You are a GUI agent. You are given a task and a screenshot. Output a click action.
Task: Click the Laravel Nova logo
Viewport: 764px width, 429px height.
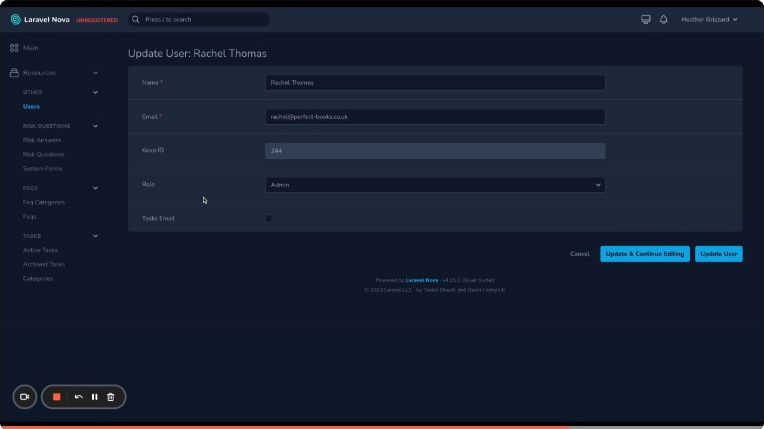tap(39, 20)
